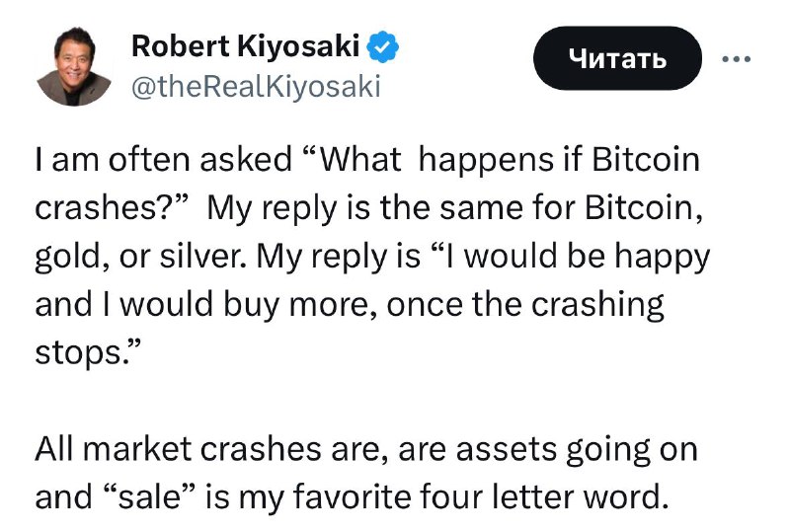This screenshot has height=532, width=790.
Task: Click the phrase "assets going on"
Action: pos(577,450)
